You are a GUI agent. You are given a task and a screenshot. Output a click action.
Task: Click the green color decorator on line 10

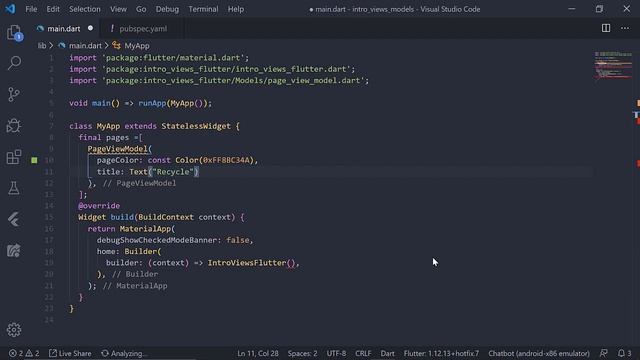(x=34, y=160)
